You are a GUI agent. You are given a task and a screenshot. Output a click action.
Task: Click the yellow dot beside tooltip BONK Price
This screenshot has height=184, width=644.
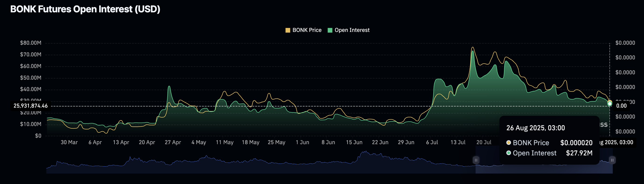pos(508,143)
